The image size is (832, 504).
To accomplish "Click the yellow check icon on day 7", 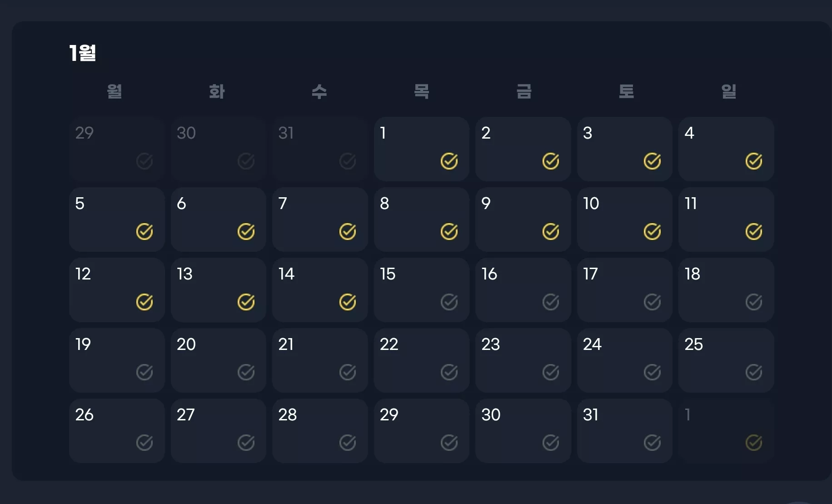I will coord(348,231).
